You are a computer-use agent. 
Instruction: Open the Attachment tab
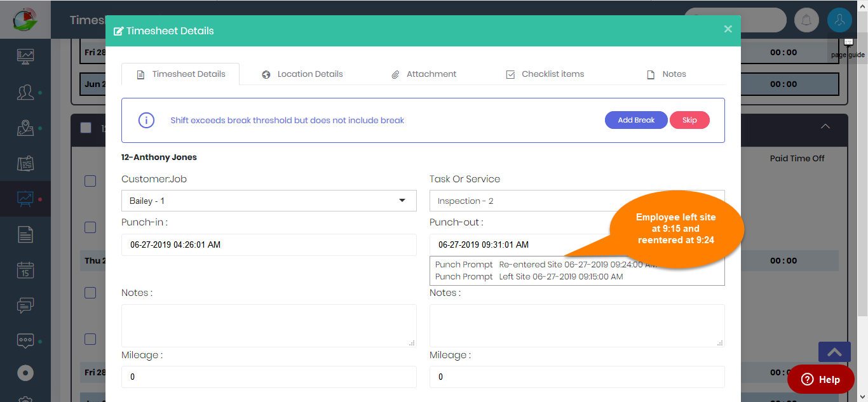(423, 74)
